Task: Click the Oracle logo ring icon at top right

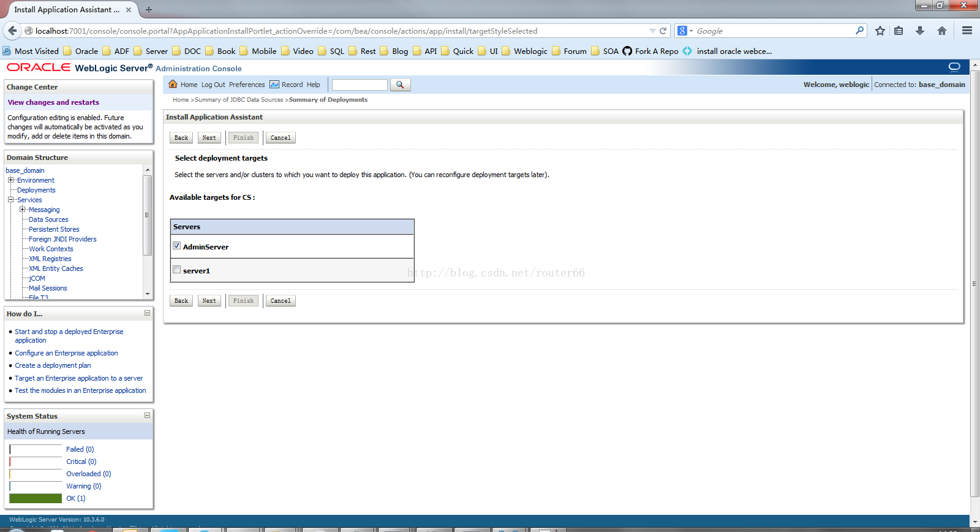Action: point(954,67)
